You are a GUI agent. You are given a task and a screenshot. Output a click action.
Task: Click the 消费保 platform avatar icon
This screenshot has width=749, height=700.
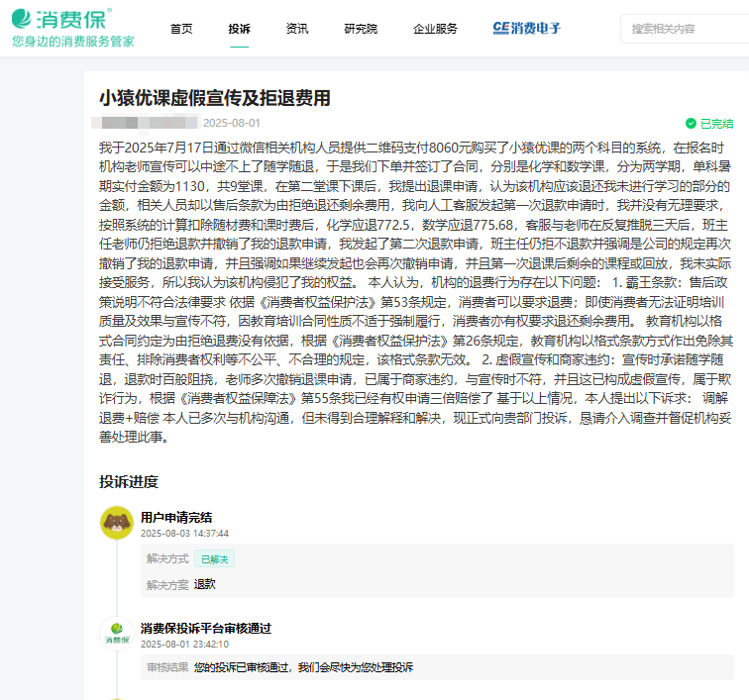click(117, 633)
